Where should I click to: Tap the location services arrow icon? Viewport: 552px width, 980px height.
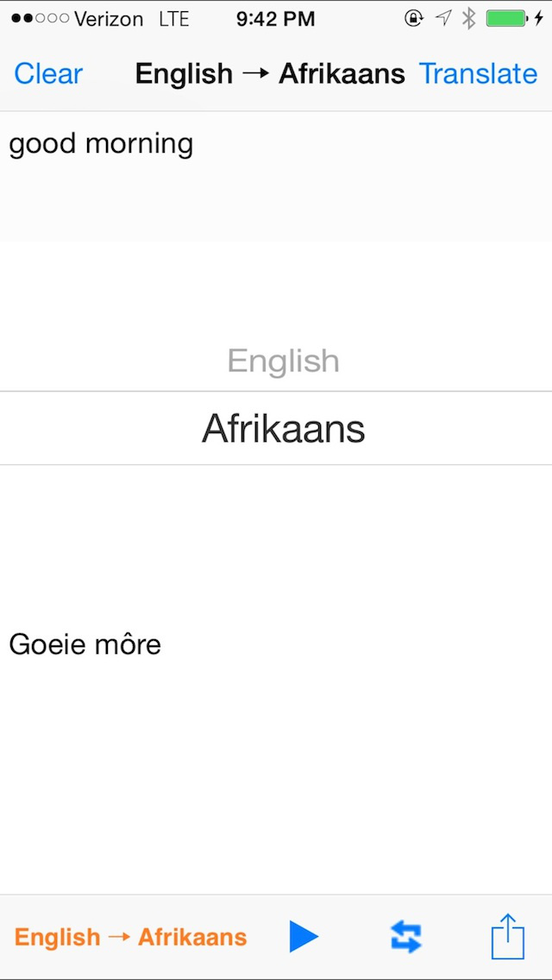442,18
